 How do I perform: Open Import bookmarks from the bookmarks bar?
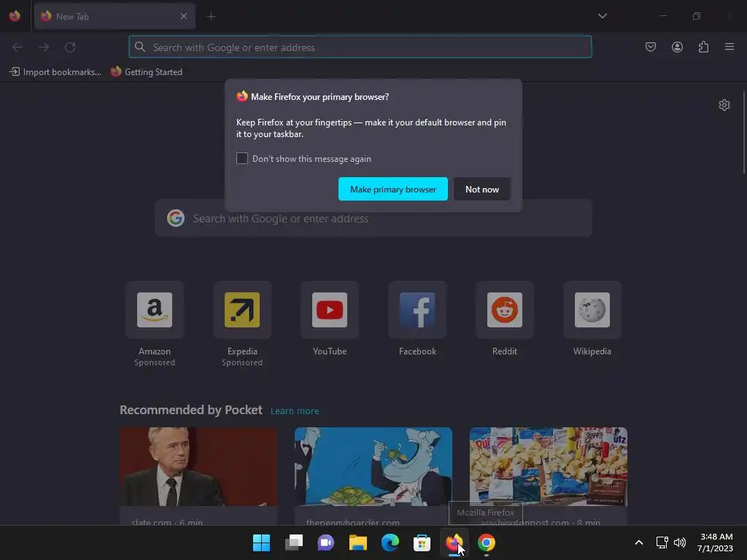click(55, 72)
